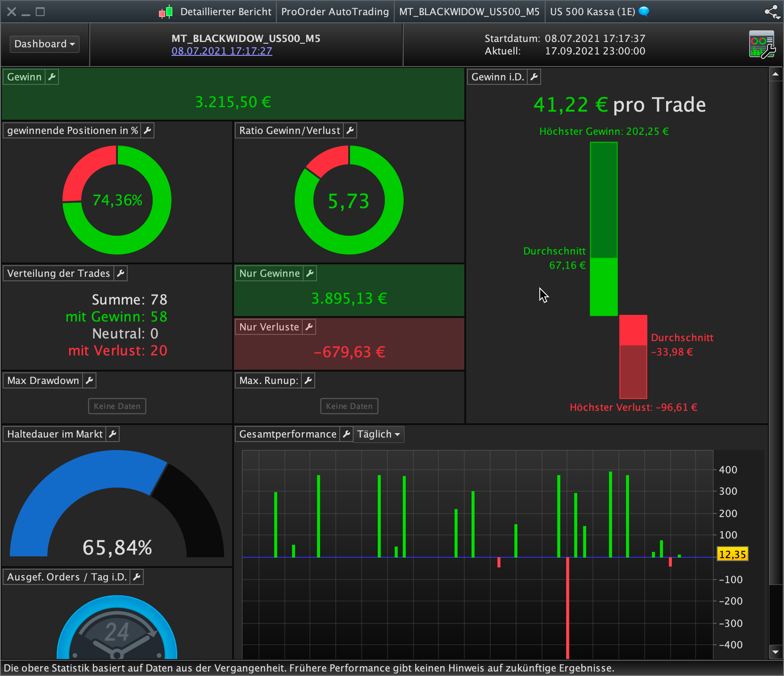Click the Höchster Gewinn: 202,25 € label

coord(604,131)
